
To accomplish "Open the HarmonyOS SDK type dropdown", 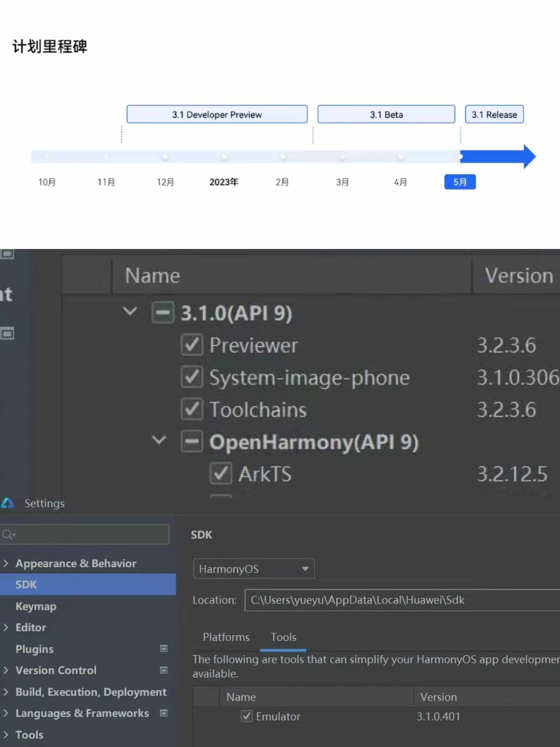I will tap(254, 569).
